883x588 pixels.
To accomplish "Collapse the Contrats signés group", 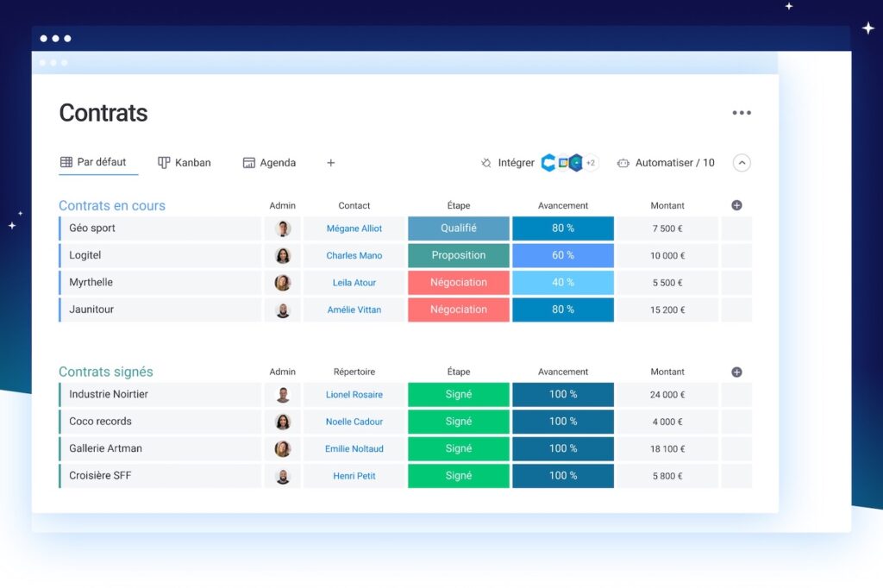I will (x=105, y=372).
